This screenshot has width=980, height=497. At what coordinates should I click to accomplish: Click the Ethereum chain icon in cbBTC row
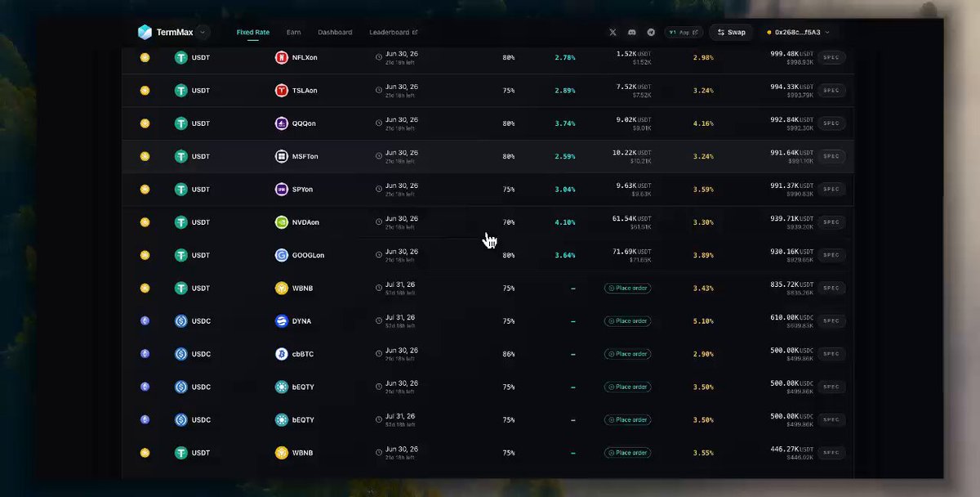(x=145, y=354)
